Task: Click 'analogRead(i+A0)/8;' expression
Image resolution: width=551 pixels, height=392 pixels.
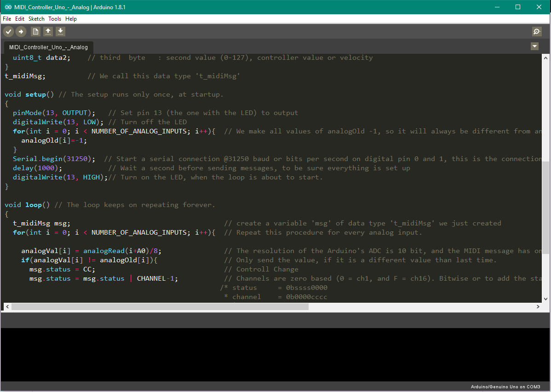Action: tap(122, 251)
